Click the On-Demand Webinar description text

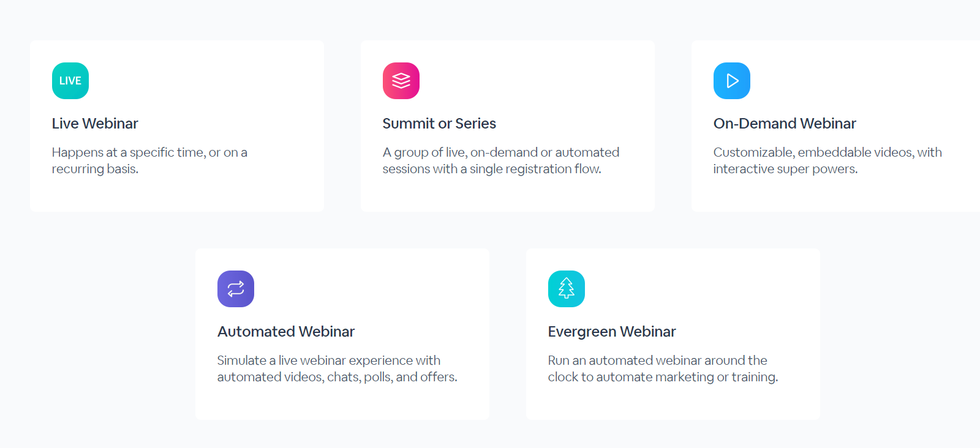(827, 160)
